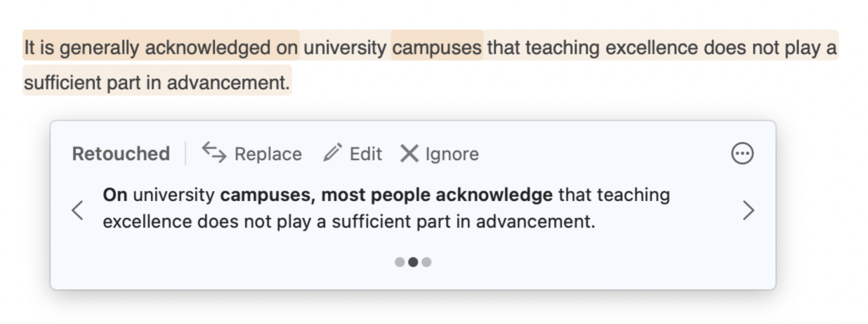
Task: Select the first pagination dot
Action: [x=400, y=262]
